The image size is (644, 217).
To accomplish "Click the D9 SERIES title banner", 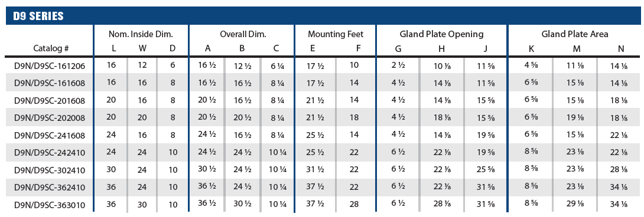I will tap(323, 16).
